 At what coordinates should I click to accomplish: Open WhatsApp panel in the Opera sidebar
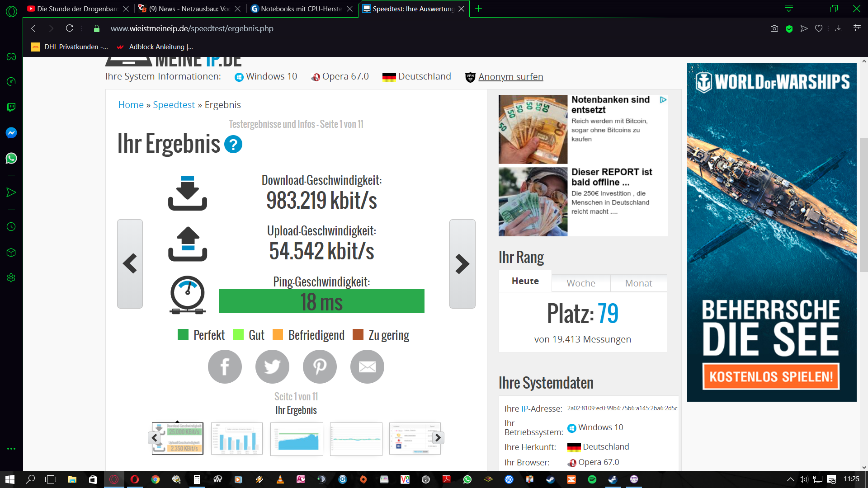click(11, 158)
